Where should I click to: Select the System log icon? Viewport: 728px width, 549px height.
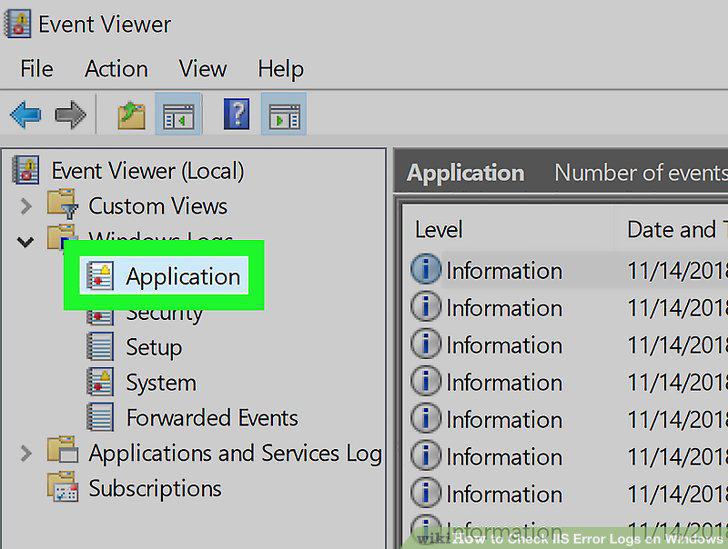tap(99, 382)
